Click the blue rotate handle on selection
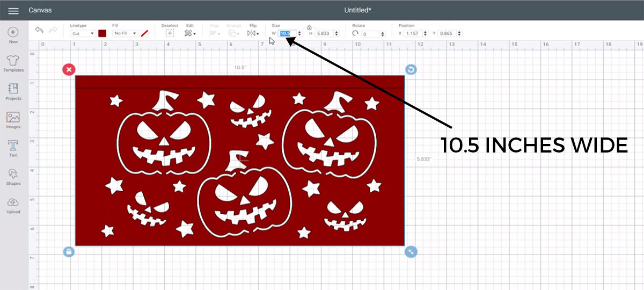Screen dimensions: 644x290 click(411, 69)
